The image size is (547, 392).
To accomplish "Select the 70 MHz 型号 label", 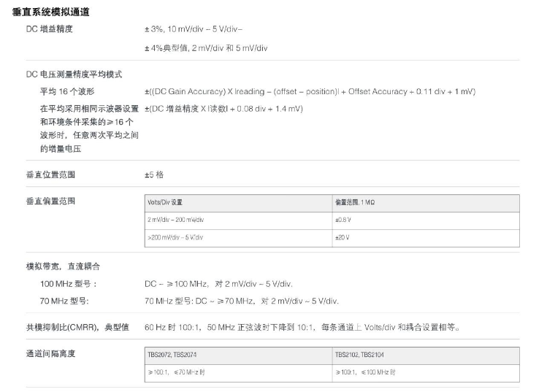I will pyautogui.click(x=66, y=301).
